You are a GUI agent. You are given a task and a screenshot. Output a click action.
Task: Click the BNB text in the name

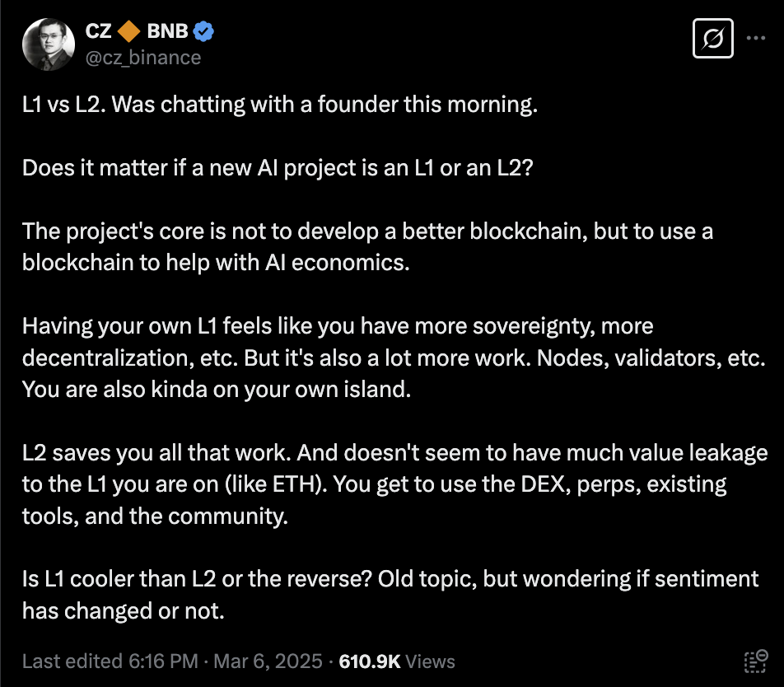(167, 31)
